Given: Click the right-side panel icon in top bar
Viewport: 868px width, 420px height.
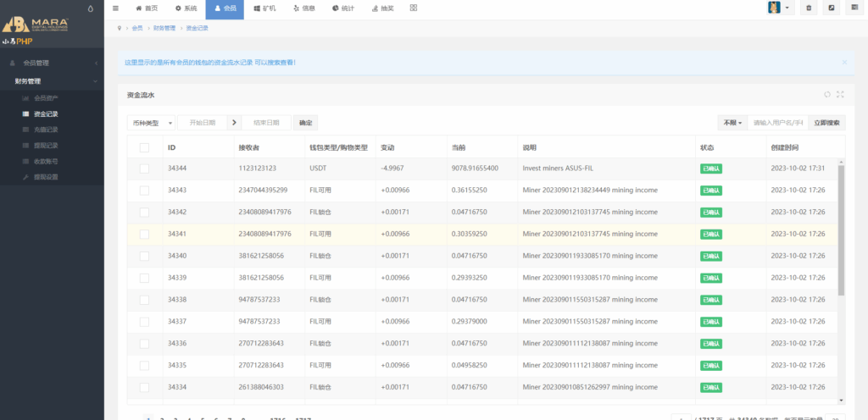Looking at the screenshot, I should coord(854,8).
